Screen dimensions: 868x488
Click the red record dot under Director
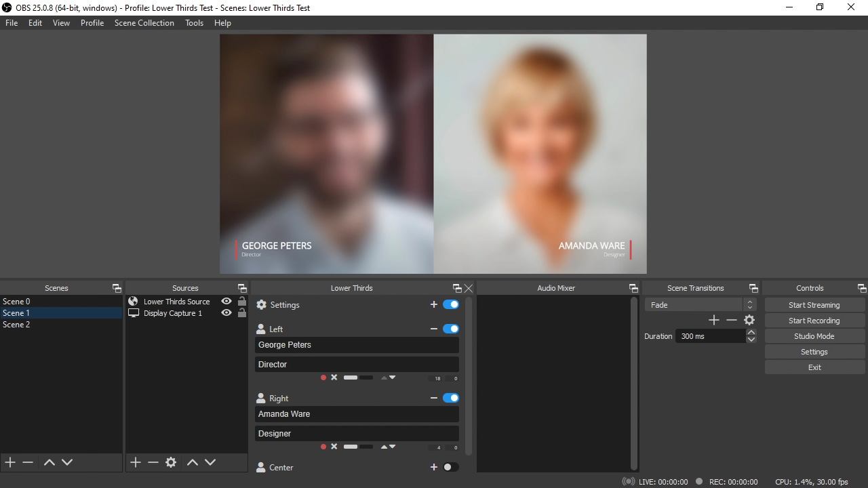323,378
